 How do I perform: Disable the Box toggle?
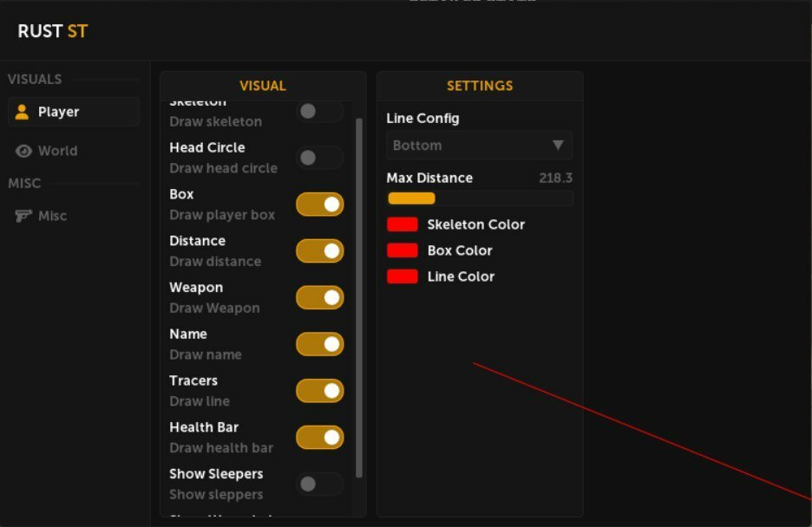(319, 205)
